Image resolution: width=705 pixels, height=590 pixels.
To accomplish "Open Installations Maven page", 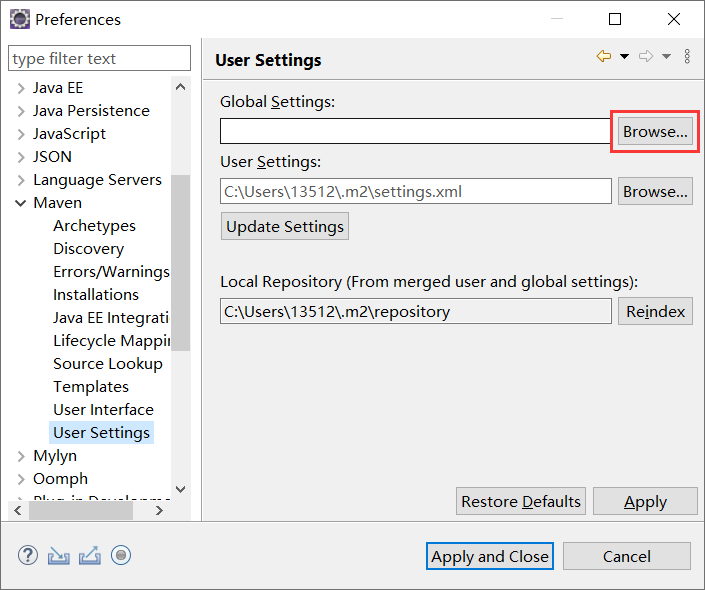I will pos(96,295).
